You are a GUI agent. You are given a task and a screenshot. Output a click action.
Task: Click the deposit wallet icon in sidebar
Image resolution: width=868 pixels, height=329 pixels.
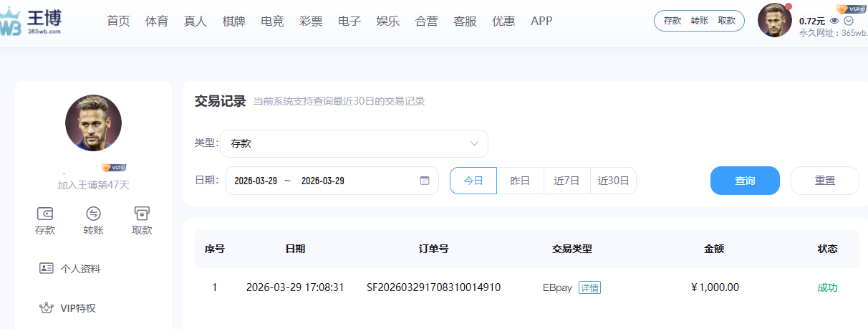[45, 214]
